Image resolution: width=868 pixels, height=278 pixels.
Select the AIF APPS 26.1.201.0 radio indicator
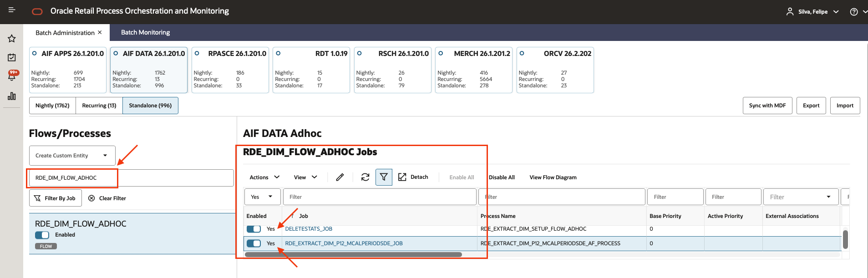(34, 53)
